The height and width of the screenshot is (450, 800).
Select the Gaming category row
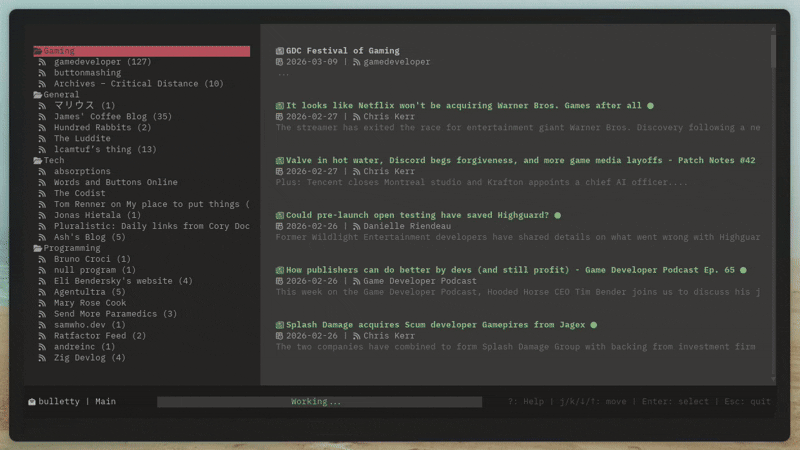pyautogui.click(x=142, y=51)
